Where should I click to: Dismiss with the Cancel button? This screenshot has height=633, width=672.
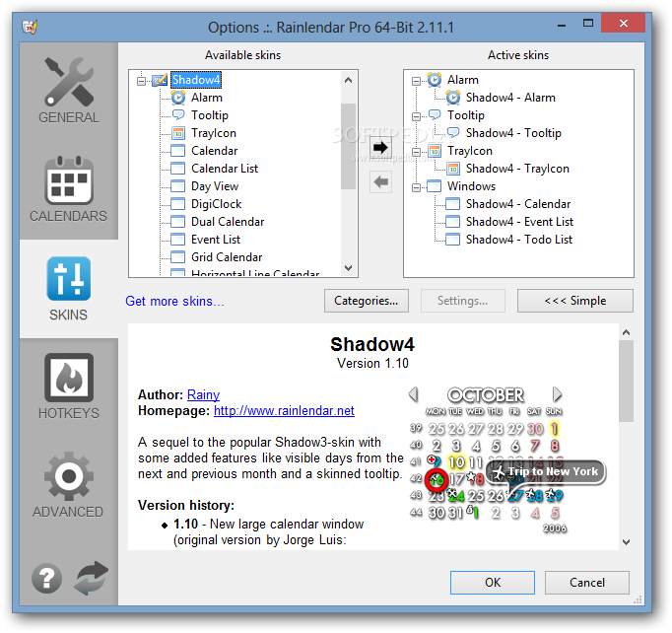(x=586, y=583)
